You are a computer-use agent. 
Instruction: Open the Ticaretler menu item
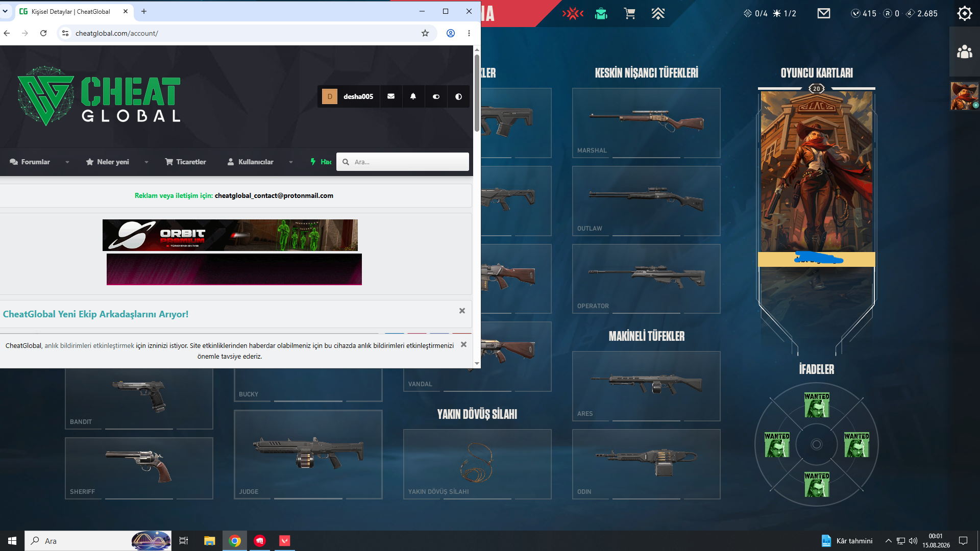click(186, 162)
